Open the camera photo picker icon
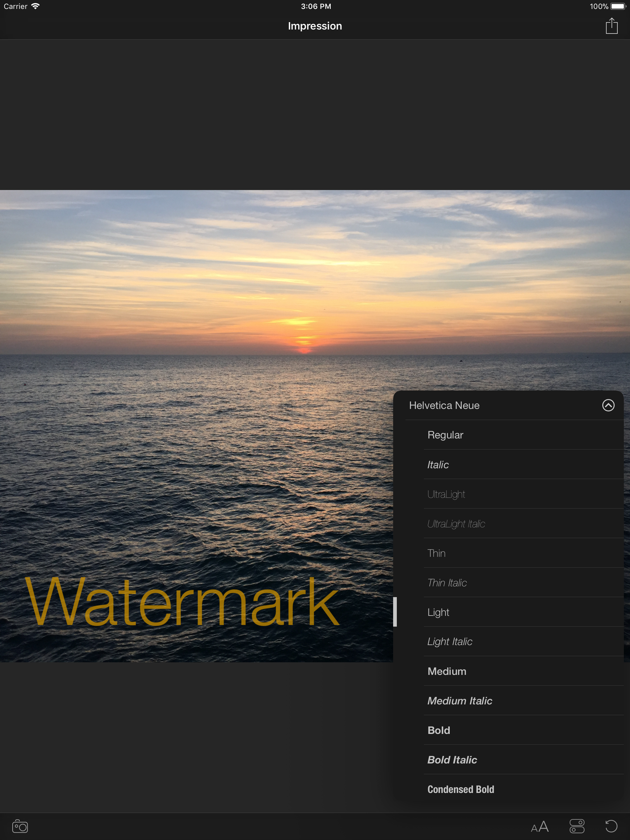This screenshot has height=840, width=630. point(20,826)
